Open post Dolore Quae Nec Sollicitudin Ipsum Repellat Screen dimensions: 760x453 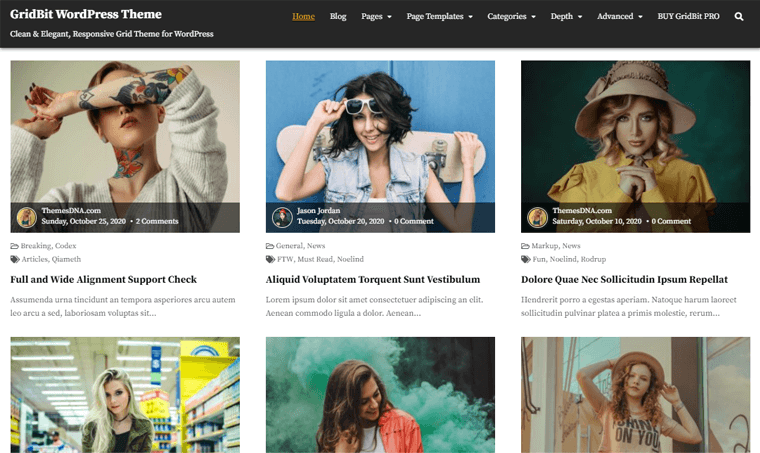(624, 280)
